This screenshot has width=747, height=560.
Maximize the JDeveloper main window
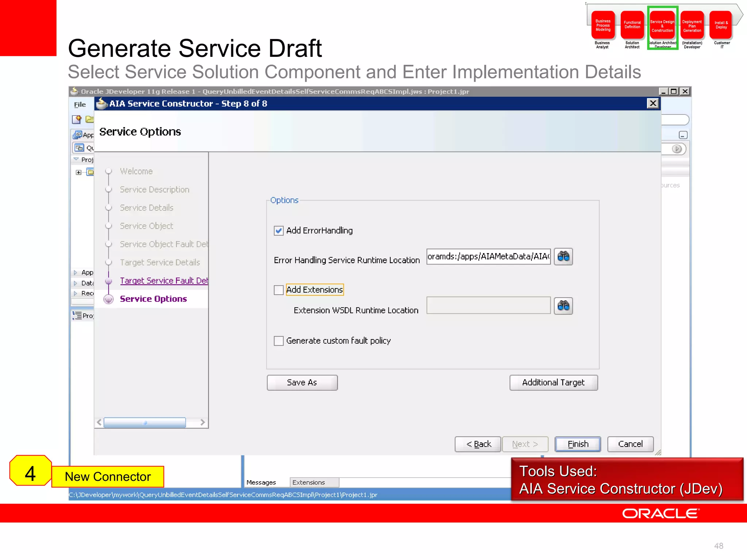(674, 92)
